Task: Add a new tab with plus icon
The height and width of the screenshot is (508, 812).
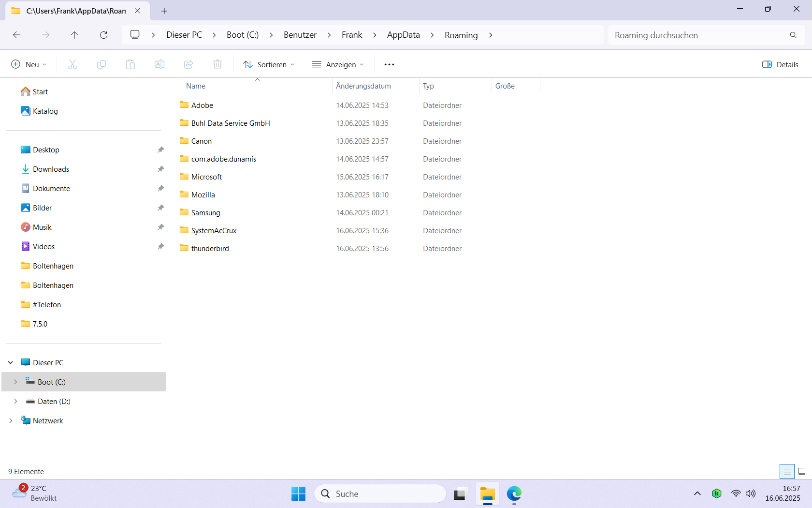Action: (x=164, y=11)
